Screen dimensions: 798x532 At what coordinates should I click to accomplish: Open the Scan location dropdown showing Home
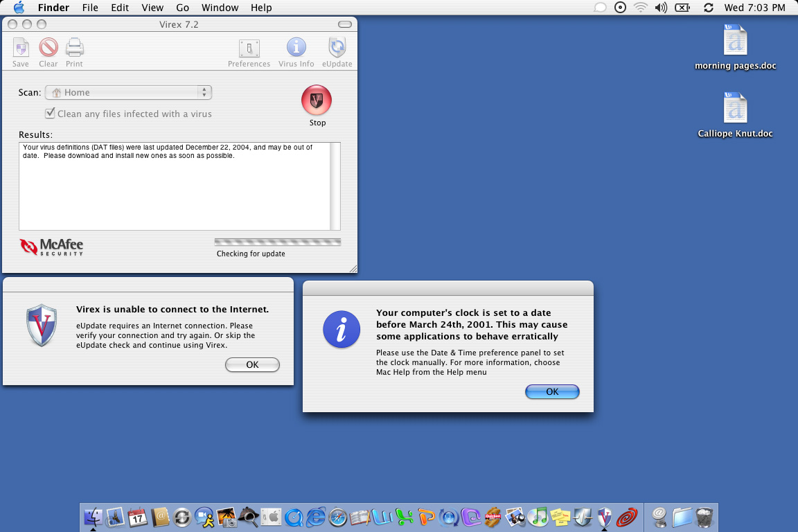click(128, 92)
